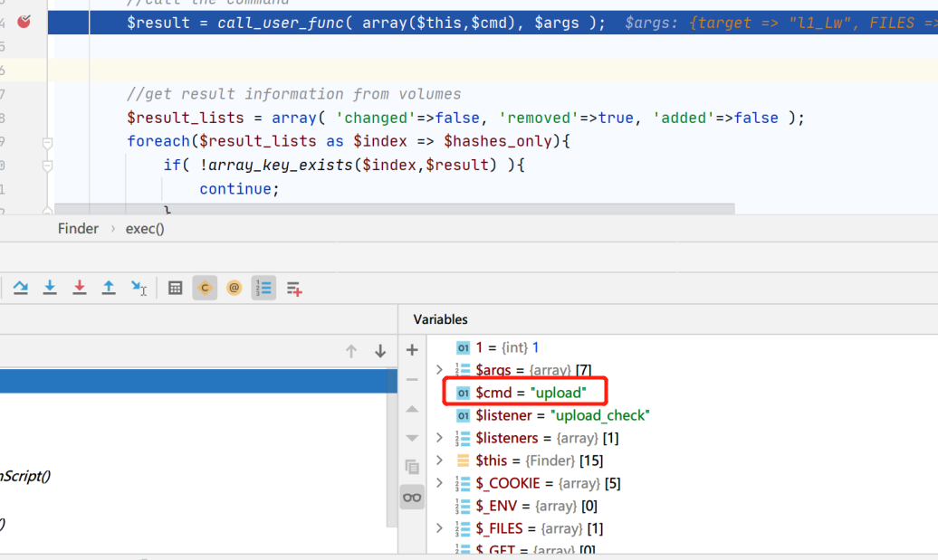Click the move watch up triangle
Image resolution: width=938 pixels, height=560 pixels.
coord(412,410)
